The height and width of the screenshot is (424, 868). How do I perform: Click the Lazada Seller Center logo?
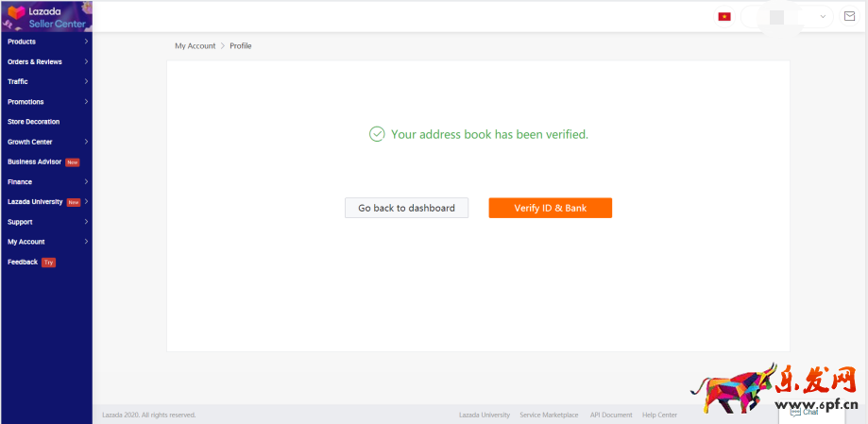click(x=45, y=16)
